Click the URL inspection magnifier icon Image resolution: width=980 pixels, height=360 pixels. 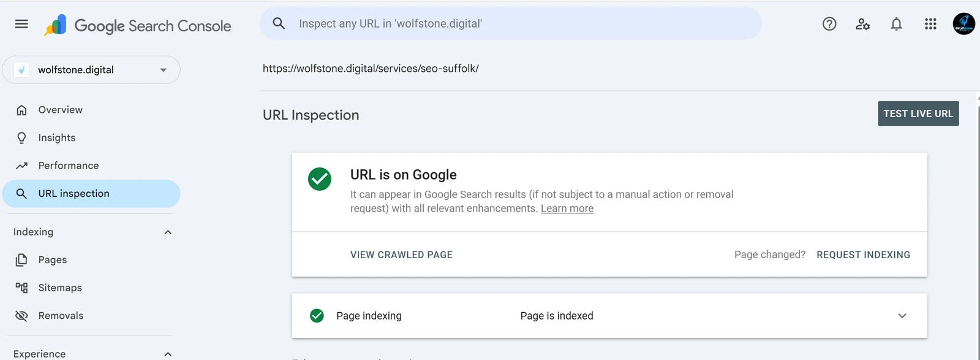[21, 194]
